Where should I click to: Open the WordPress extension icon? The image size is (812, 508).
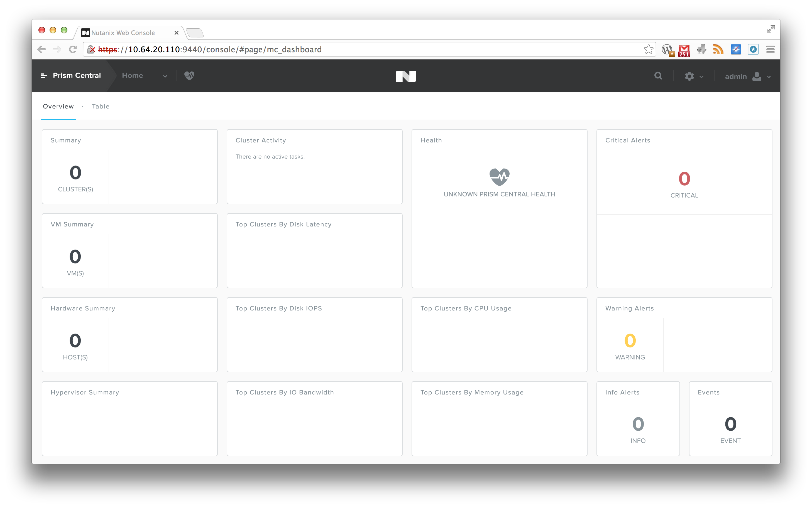667,50
